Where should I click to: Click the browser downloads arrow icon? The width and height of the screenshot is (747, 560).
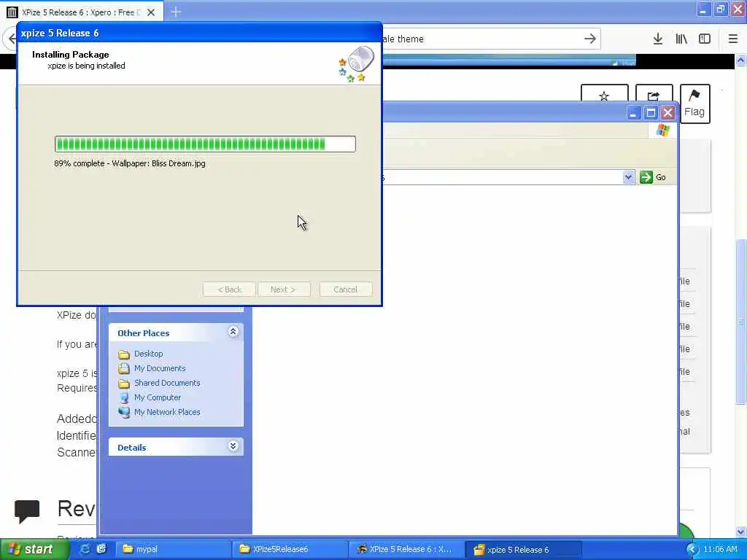(657, 39)
